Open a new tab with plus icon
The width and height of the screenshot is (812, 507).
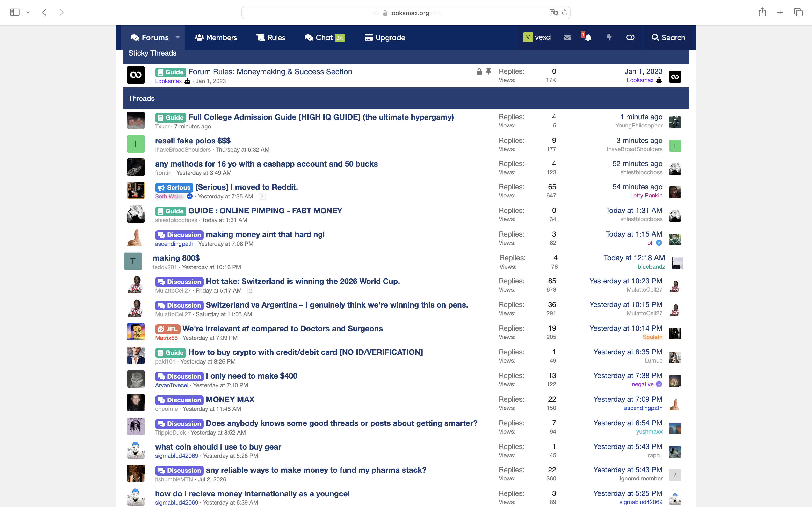(x=780, y=12)
